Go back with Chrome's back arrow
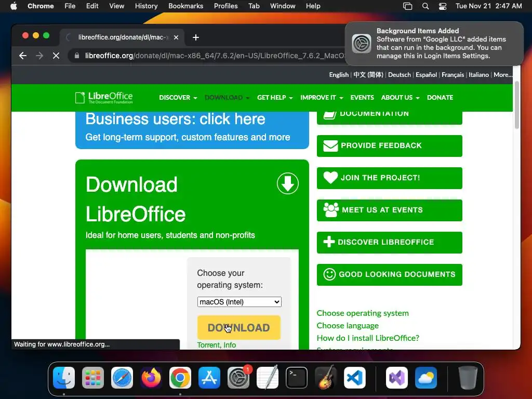This screenshot has height=399, width=532. pyautogui.click(x=23, y=56)
